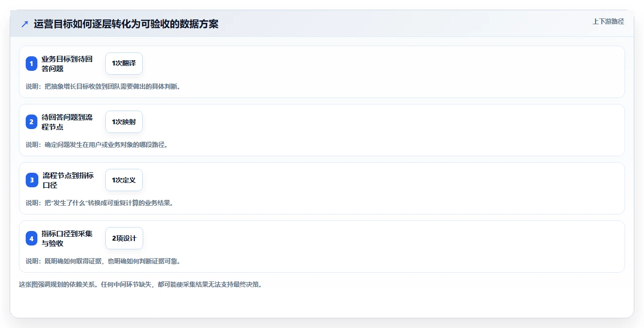The height and width of the screenshot is (328, 644).
Task: Click the step 4 number badge
Action: click(x=32, y=238)
